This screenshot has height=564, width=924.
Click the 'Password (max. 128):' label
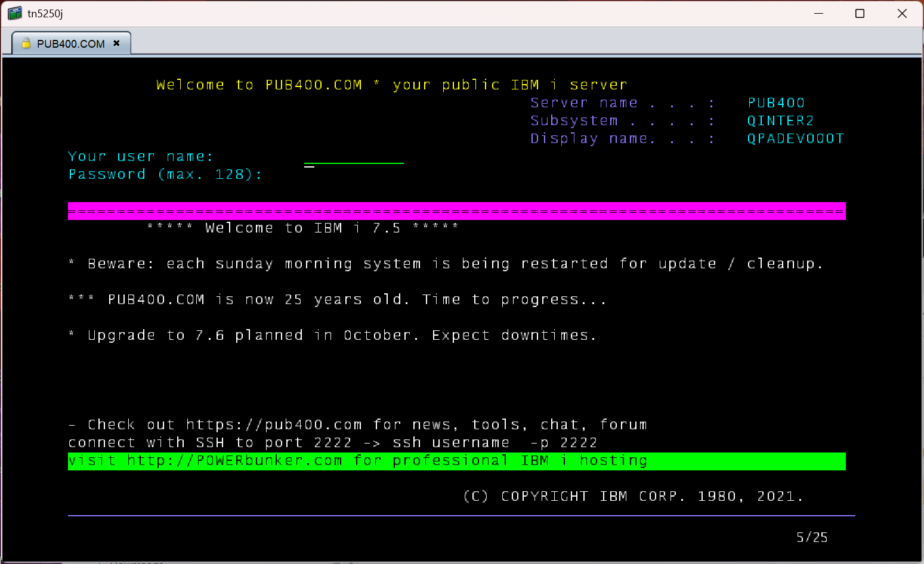coord(165,174)
